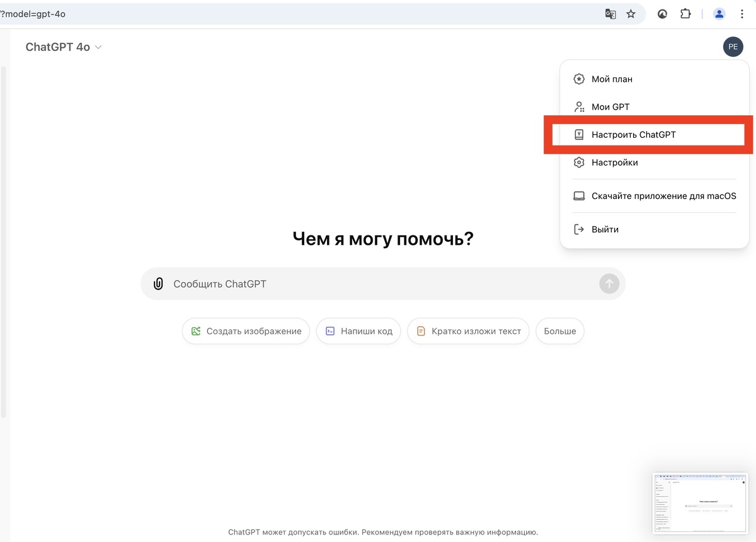Click the laptop icon for macOS app

tap(579, 196)
